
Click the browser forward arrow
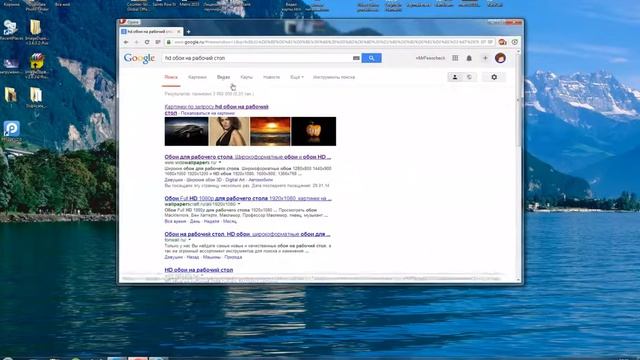point(136,42)
